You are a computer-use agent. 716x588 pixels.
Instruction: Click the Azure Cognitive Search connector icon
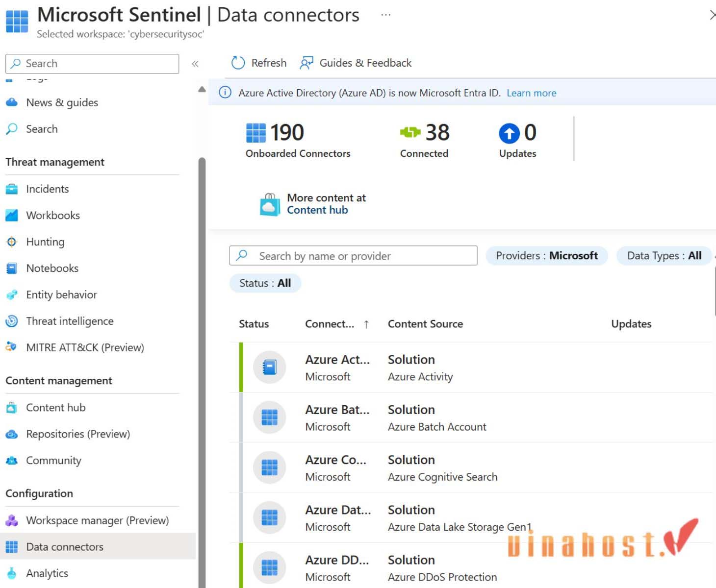(270, 467)
